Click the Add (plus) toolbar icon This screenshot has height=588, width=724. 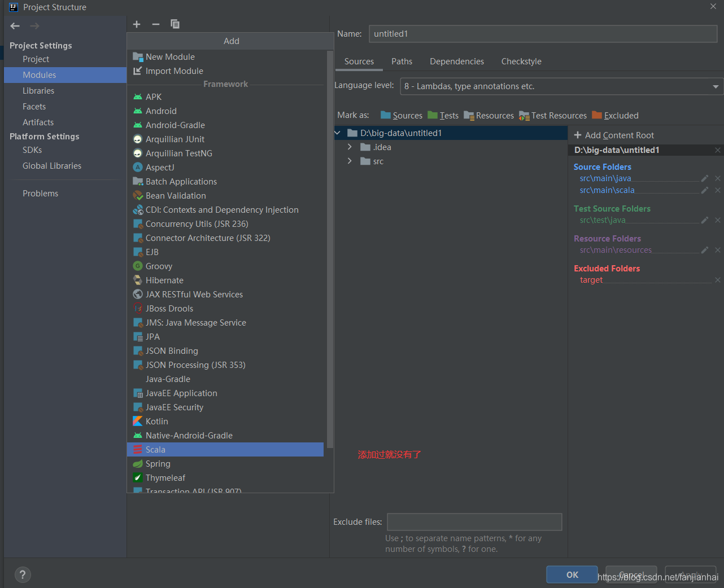[137, 24]
